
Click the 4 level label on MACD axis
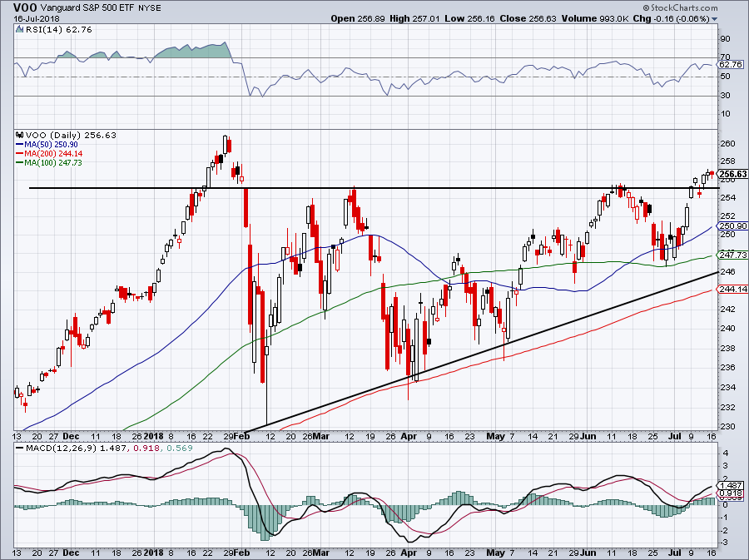[x=726, y=453]
